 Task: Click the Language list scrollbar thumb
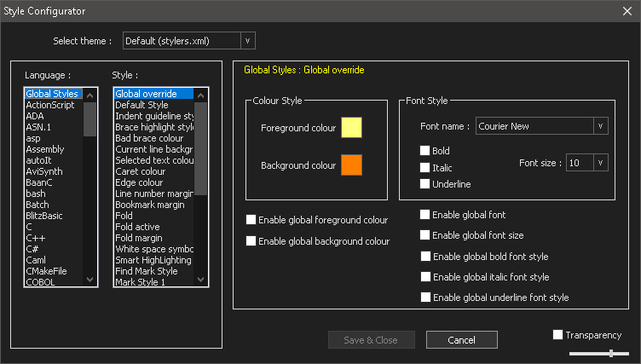(90, 119)
